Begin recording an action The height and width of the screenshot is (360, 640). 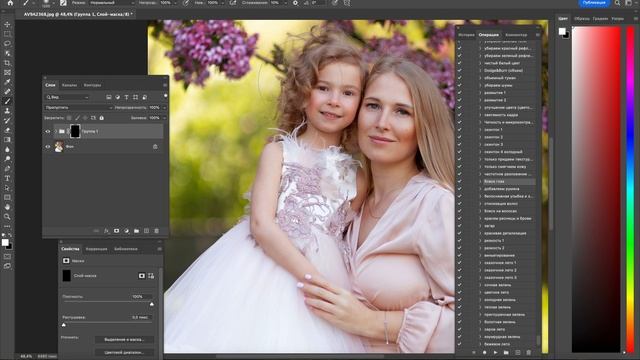[x=484, y=352]
